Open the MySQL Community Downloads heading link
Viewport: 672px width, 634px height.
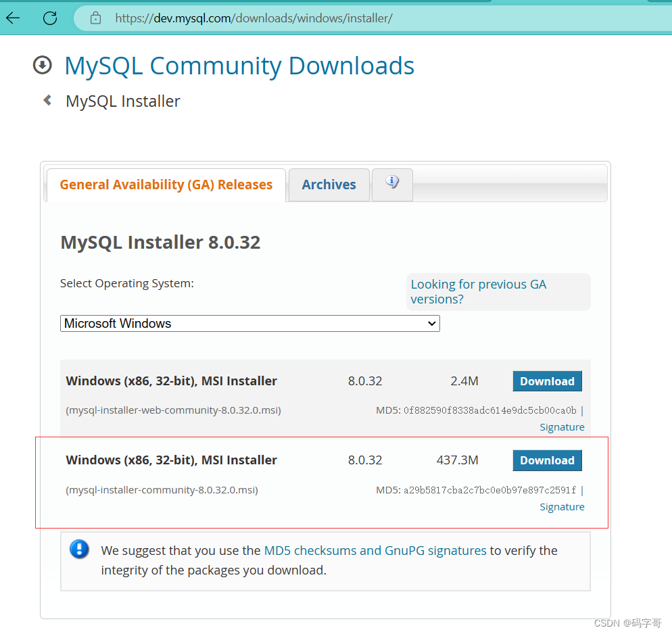pyautogui.click(x=239, y=66)
